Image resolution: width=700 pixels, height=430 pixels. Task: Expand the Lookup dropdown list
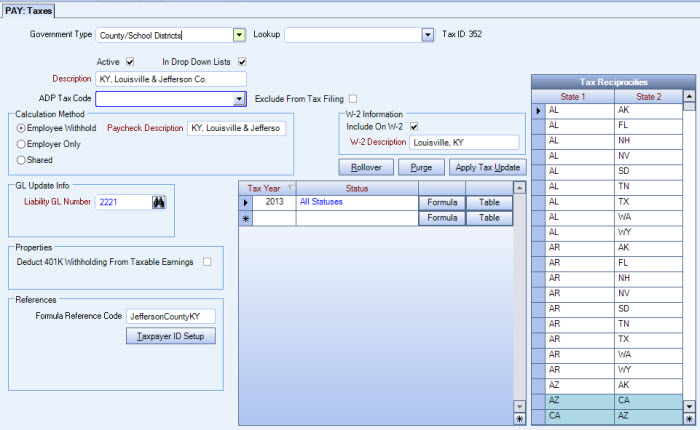click(x=427, y=35)
